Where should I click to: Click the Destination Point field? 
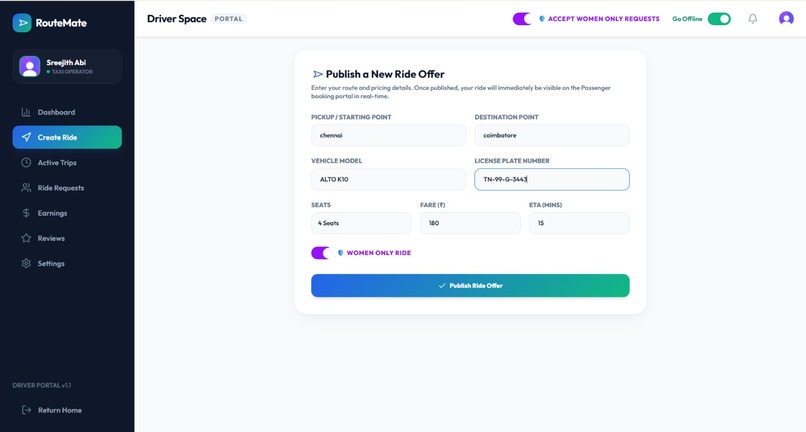click(552, 135)
